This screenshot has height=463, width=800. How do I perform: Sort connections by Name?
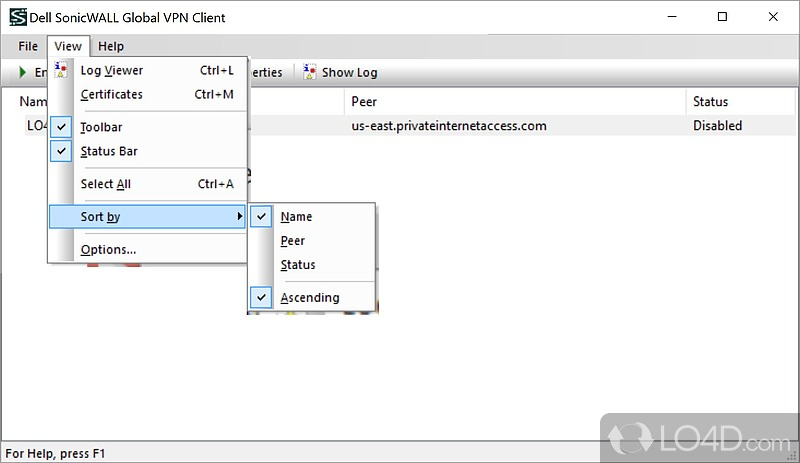(x=312, y=216)
